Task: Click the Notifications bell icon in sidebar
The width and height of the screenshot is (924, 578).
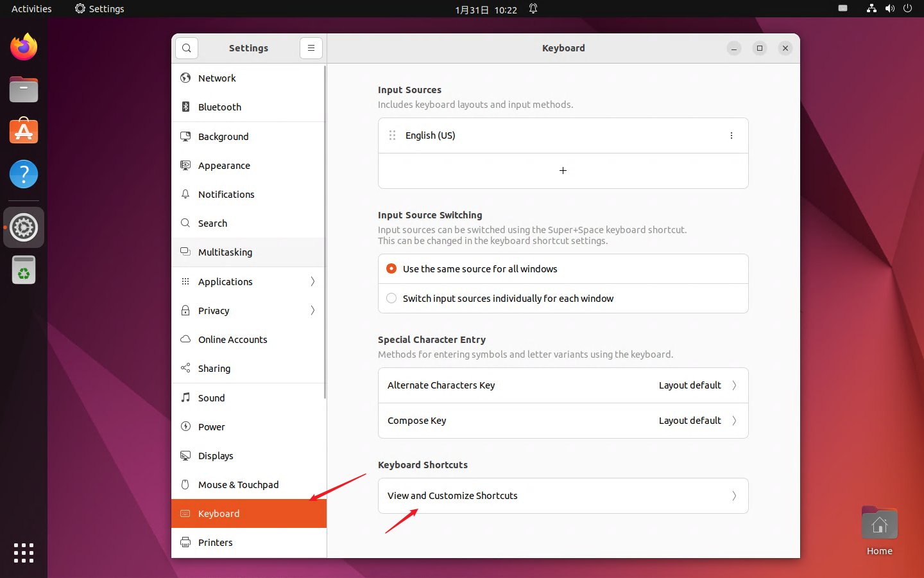Action: click(x=185, y=194)
